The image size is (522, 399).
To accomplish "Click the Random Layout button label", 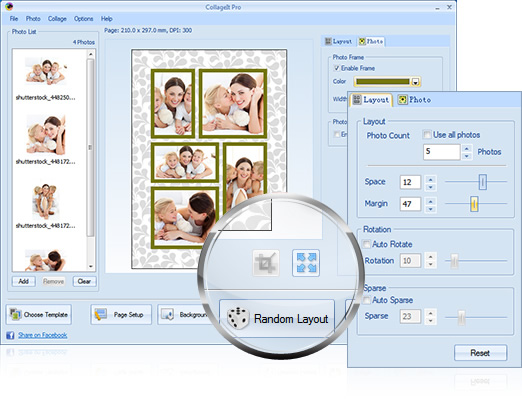I will (291, 319).
